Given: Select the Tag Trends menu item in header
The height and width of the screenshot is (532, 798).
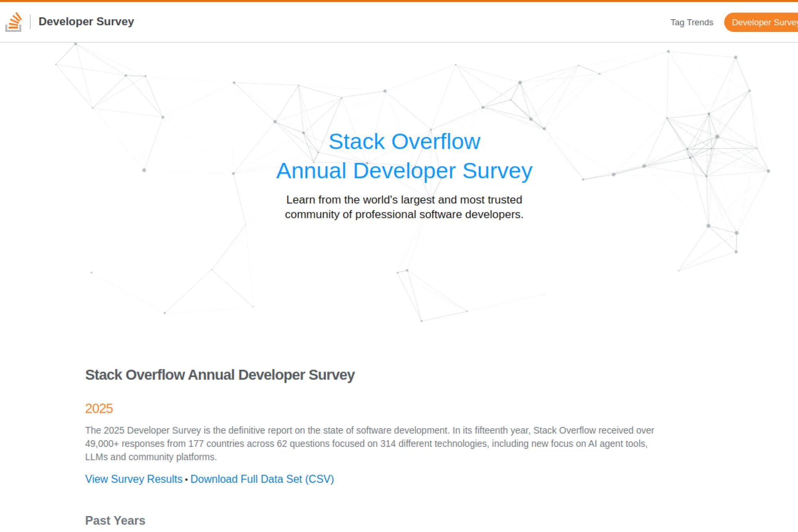Looking at the screenshot, I should (691, 22).
